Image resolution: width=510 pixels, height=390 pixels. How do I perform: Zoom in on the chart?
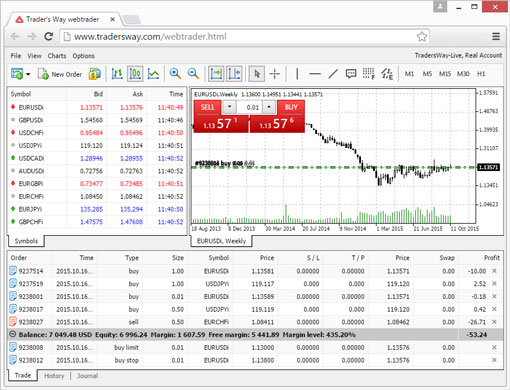coord(175,74)
